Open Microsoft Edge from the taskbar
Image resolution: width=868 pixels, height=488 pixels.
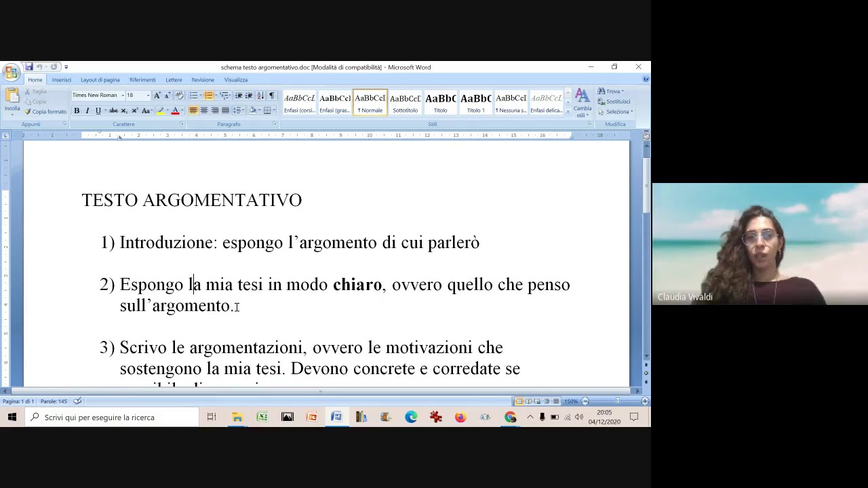(411, 417)
